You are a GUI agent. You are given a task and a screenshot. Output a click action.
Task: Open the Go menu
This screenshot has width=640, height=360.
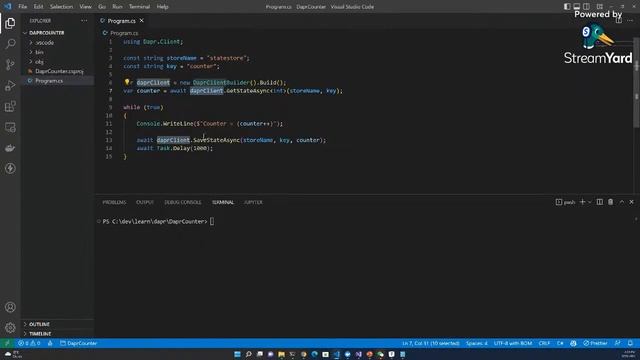tap(102, 7)
